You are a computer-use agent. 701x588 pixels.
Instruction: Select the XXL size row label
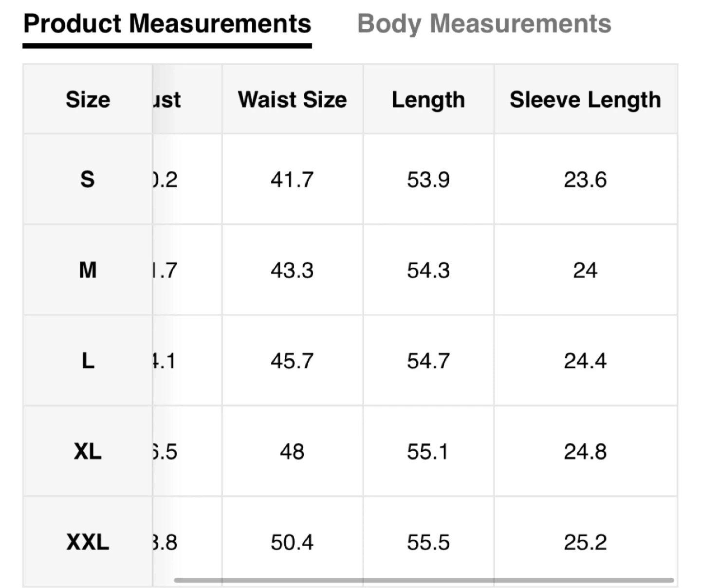(x=88, y=542)
